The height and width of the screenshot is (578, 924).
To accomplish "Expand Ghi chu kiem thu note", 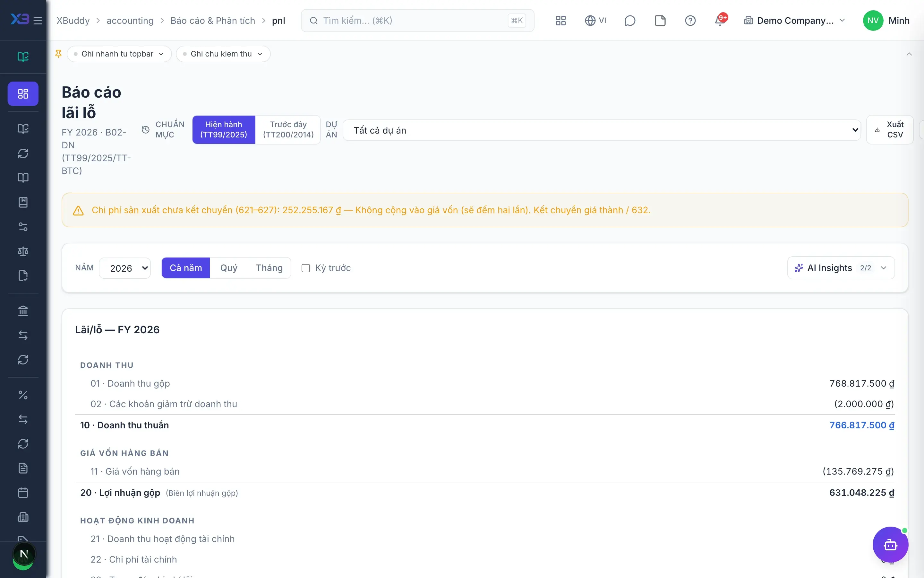I will tap(223, 54).
